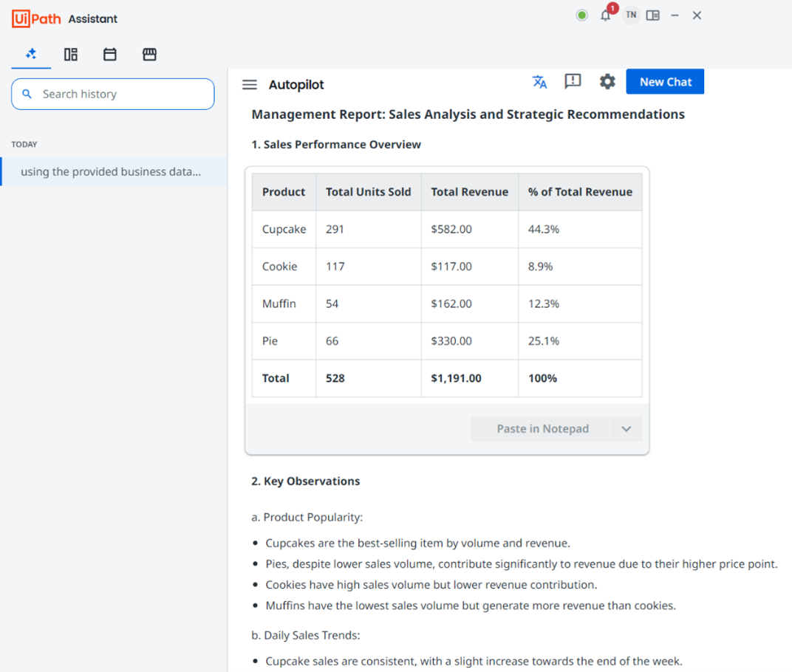Screen dimensions: 792x672
Task: Click the bullet about Cupcakes being best-selling
Action: pos(417,544)
